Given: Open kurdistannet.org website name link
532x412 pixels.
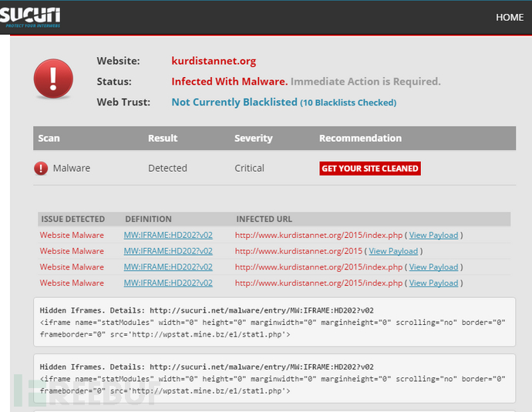Looking at the screenshot, I should click(214, 61).
